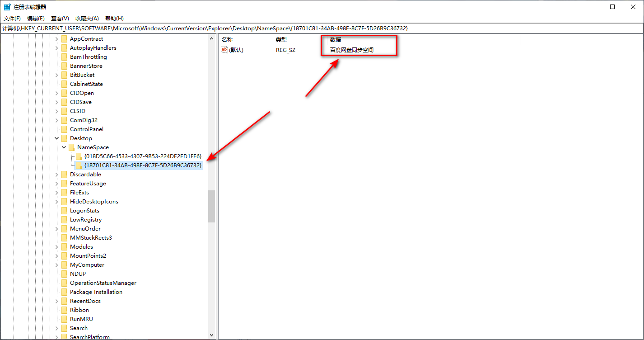Select the HideDesktopIcons registry key
The width and height of the screenshot is (644, 340).
(94, 202)
